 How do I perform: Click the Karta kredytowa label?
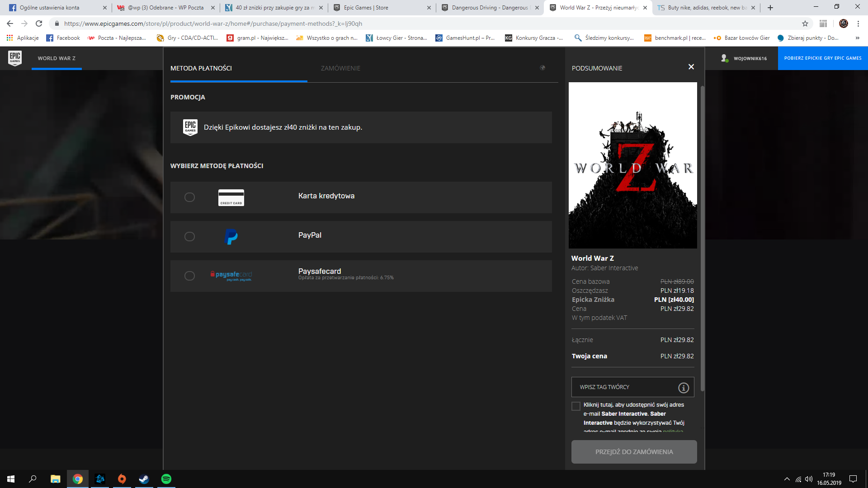326,196
